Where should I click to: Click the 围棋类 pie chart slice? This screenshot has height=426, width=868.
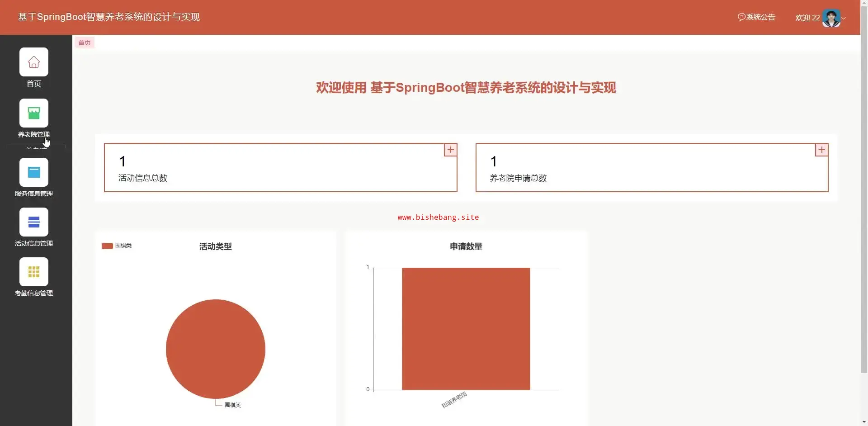tap(216, 349)
